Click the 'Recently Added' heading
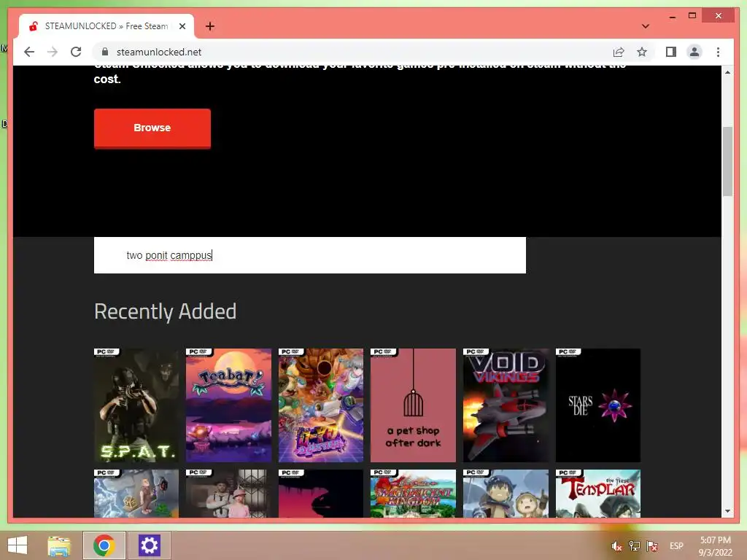Screen dimensions: 747x560 166,312
